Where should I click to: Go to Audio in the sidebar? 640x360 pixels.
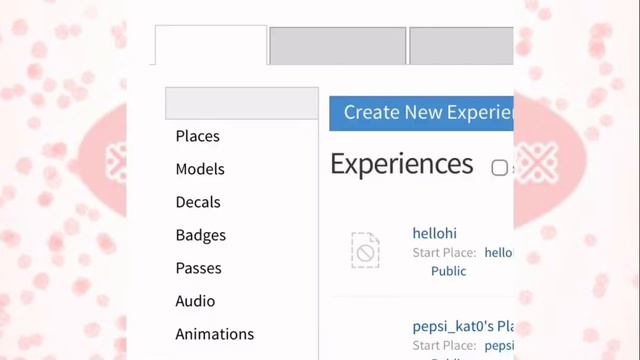pyautogui.click(x=195, y=301)
